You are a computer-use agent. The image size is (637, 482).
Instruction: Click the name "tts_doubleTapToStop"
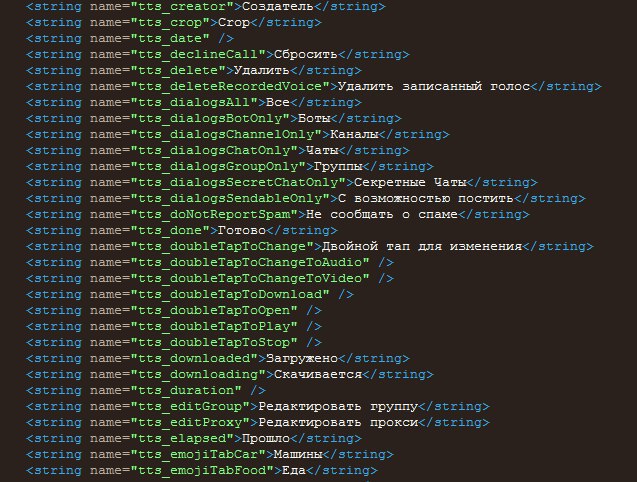click(x=214, y=343)
